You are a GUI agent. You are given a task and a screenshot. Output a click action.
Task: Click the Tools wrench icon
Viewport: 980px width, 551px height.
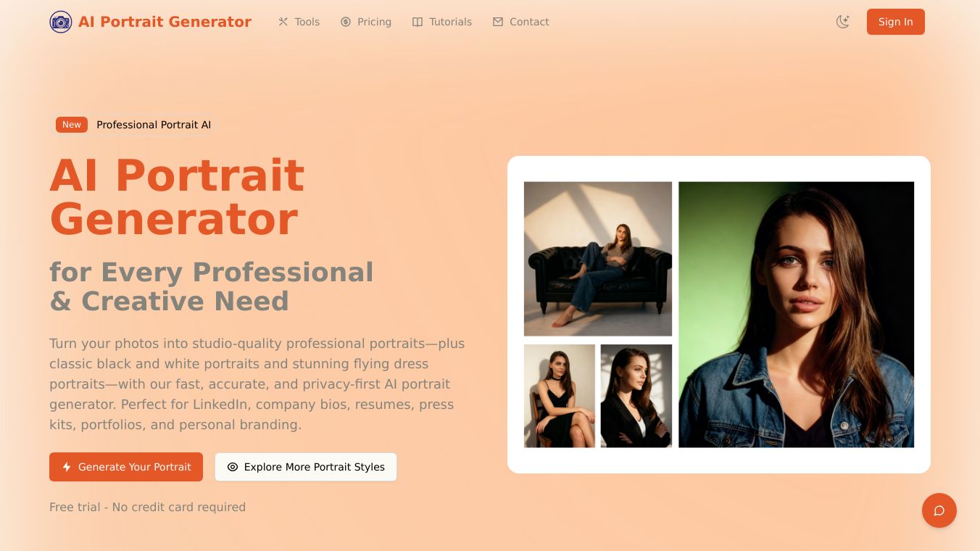click(283, 22)
